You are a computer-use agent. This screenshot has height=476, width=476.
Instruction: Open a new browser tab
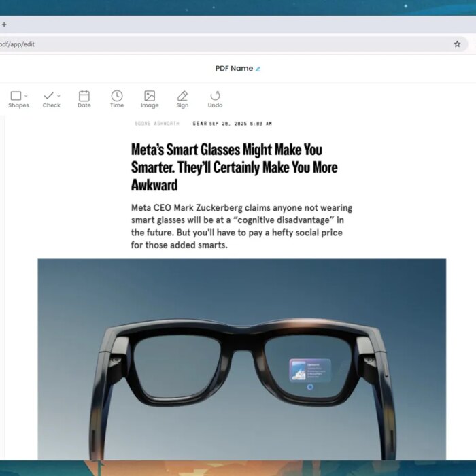4,24
